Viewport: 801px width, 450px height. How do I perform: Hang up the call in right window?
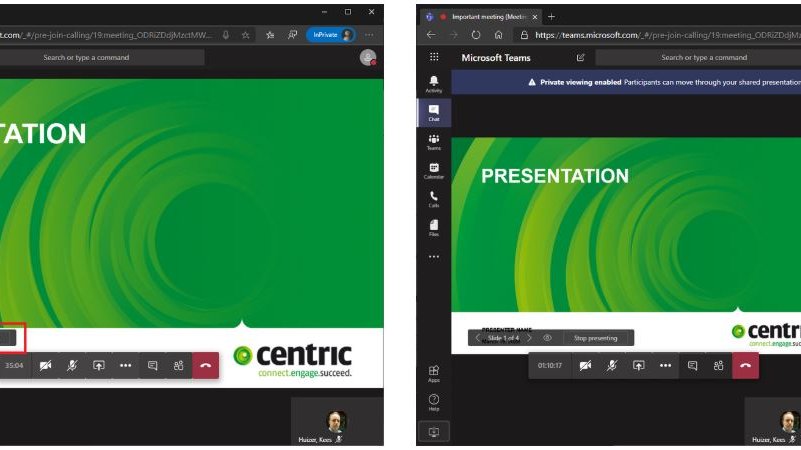coord(745,365)
